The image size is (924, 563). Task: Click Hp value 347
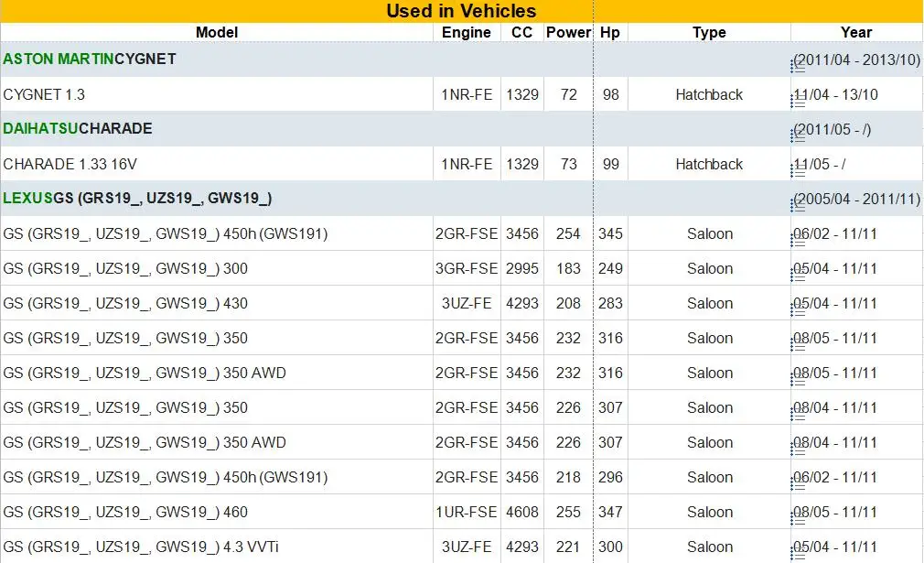pyautogui.click(x=610, y=512)
